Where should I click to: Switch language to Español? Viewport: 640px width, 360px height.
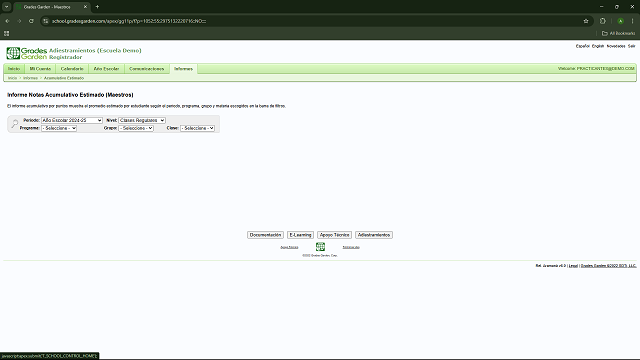click(x=582, y=46)
